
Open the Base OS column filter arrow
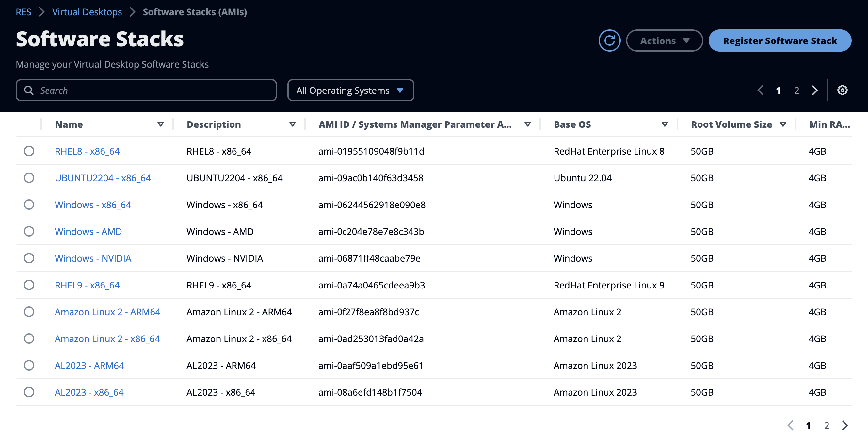click(664, 124)
